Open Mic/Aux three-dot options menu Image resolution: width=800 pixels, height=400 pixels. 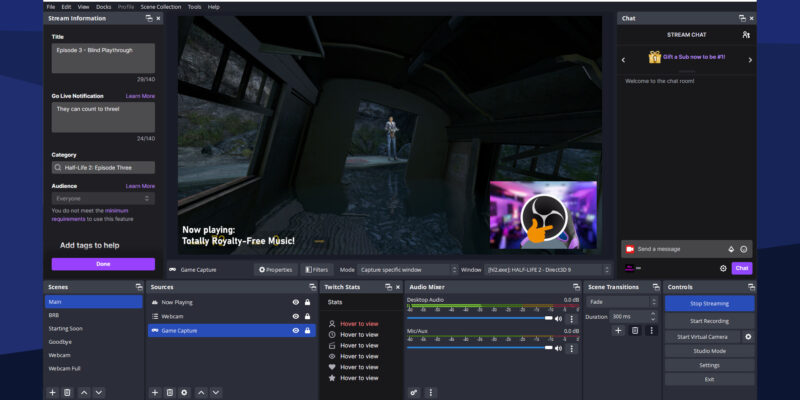pos(572,349)
